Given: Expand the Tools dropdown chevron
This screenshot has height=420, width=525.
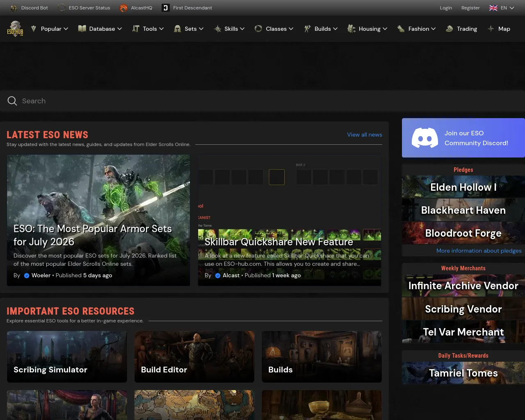Looking at the screenshot, I should click(162, 29).
